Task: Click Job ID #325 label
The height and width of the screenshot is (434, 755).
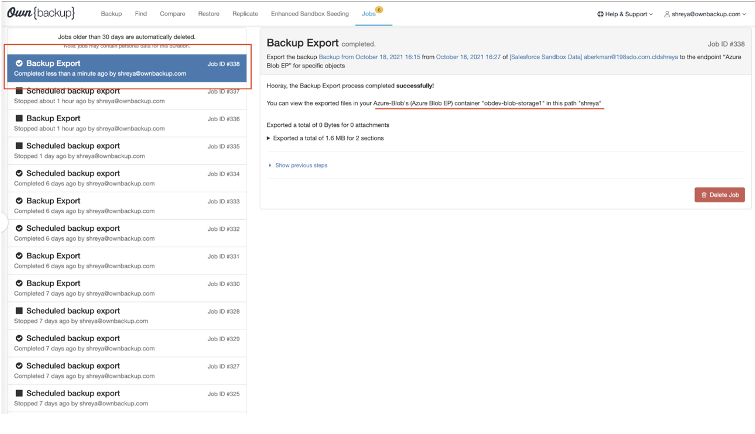Action: 223,394
